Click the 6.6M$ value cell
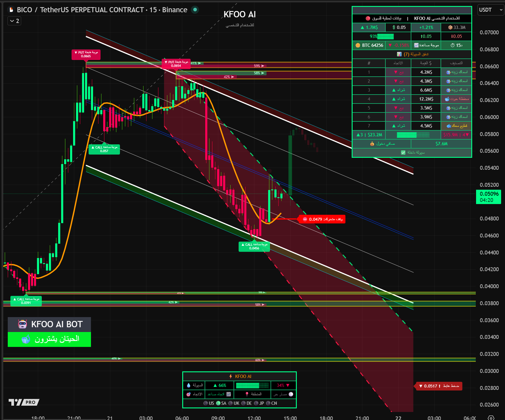This screenshot has width=505, height=420. (x=426, y=90)
